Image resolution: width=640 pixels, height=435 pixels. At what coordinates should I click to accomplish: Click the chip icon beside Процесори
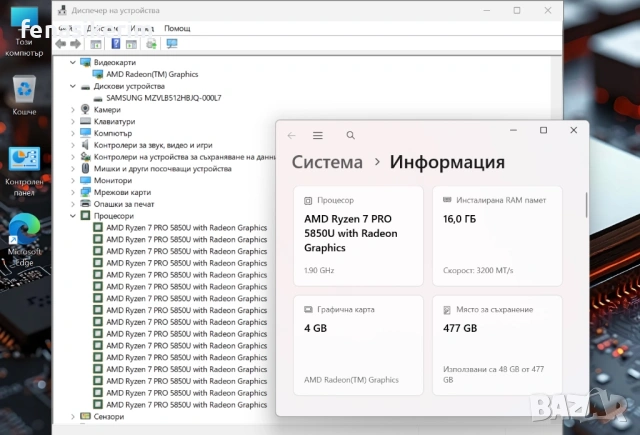coord(85,215)
